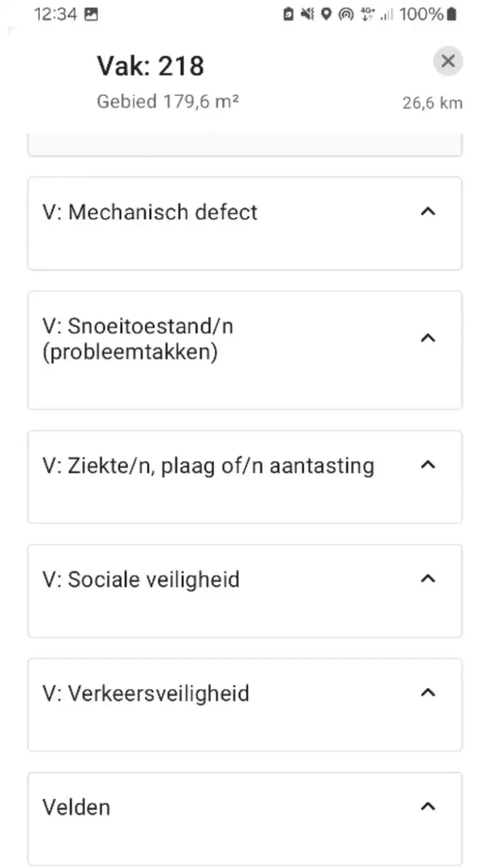
Task: Collapse the Mechanisch defect section chevron
Action: (429, 211)
